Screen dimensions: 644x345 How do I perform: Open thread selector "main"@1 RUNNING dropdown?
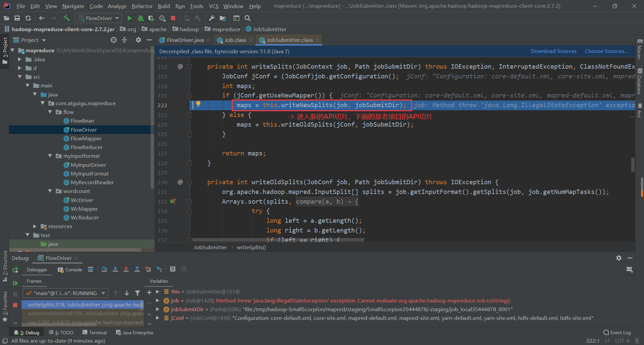[x=65, y=293]
